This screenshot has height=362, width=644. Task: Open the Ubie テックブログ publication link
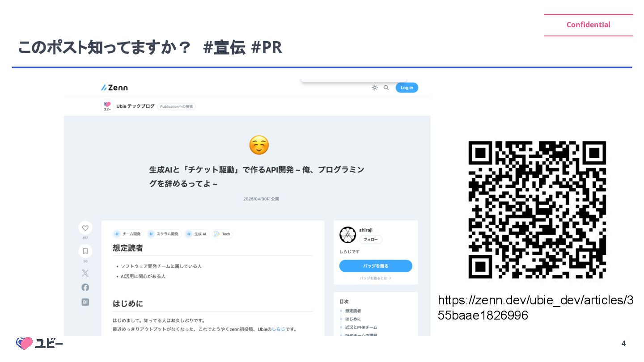pyautogui.click(x=136, y=106)
